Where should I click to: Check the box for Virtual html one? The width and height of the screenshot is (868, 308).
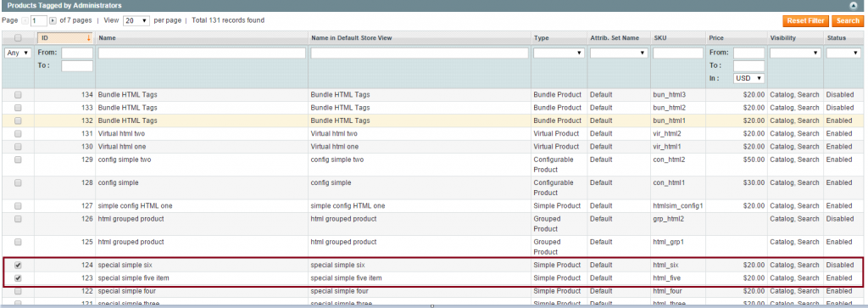pos(18,146)
